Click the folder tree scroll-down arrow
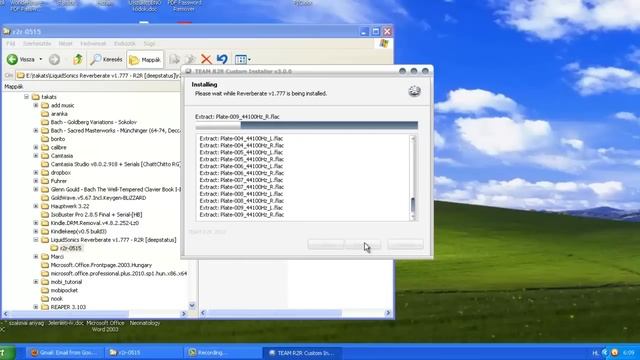The height and width of the screenshot is (360, 640). (192, 305)
